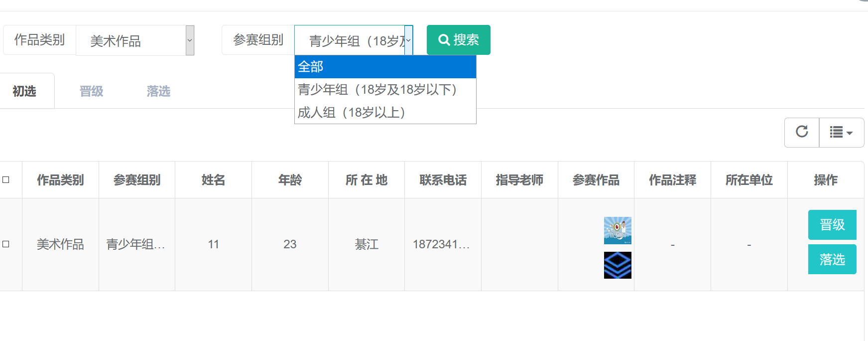This screenshot has width=868, height=341.
Task: Check the row checkbox for 美术作品 entry
Action: point(6,244)
